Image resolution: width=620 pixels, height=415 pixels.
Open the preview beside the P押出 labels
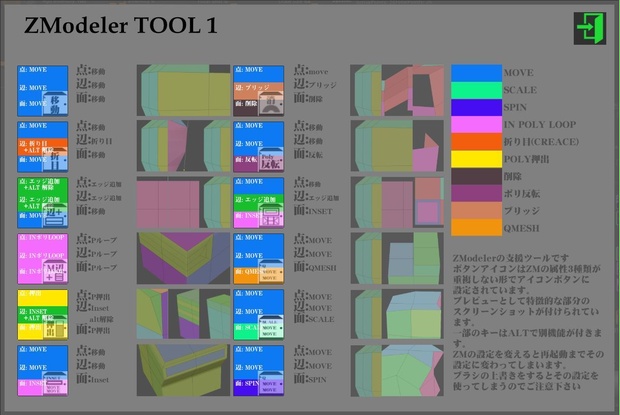[x=183, y=314]
